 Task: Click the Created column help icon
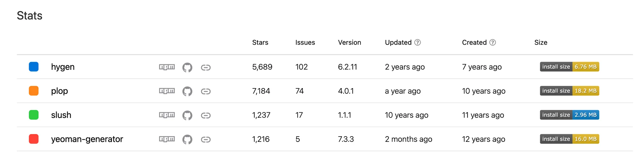(x=492, y=42)
